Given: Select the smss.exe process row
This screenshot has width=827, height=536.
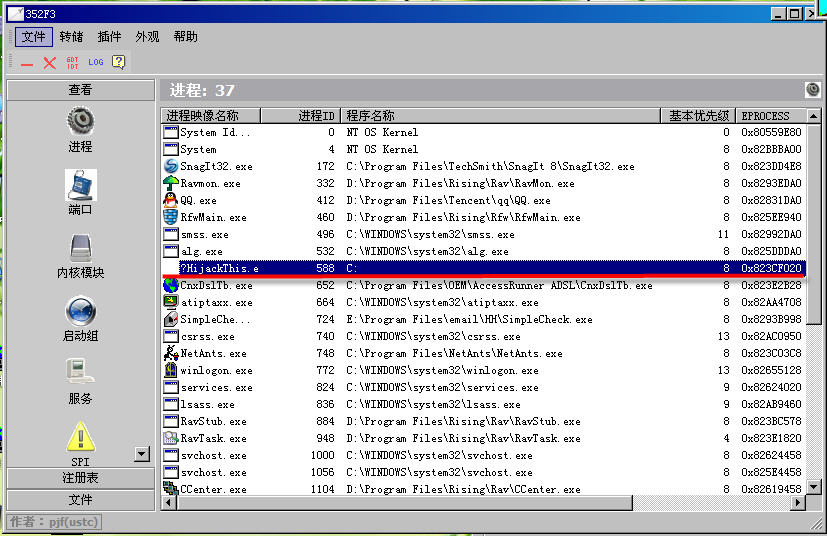Looking at the screenshot, I should tap(483, 234).
